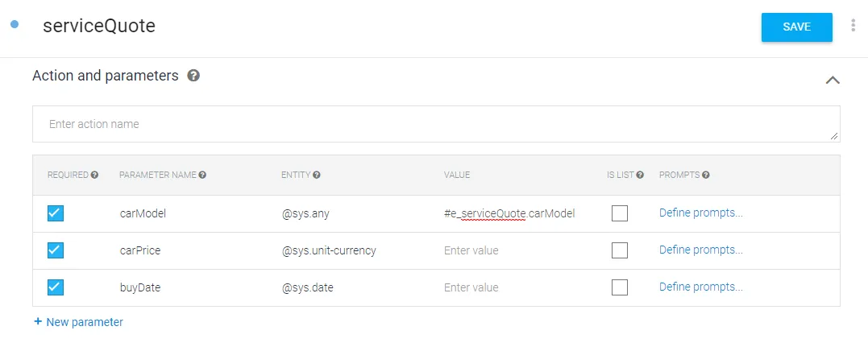This screenshot has width=868, height=347.
Task: Uncheck required for carPrice parameter
Action: tap(56, 250)
